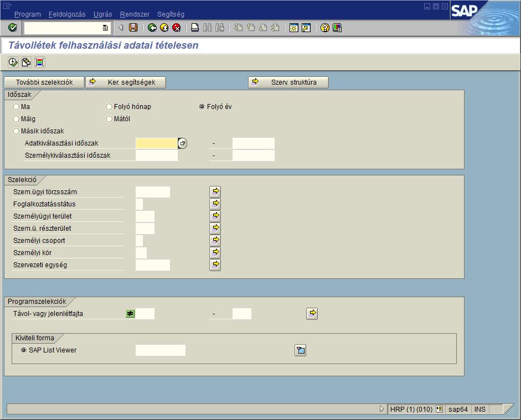521x420 pixels.
Task: Click the Személykiválasztási időszak start date field
Action: 157,155
